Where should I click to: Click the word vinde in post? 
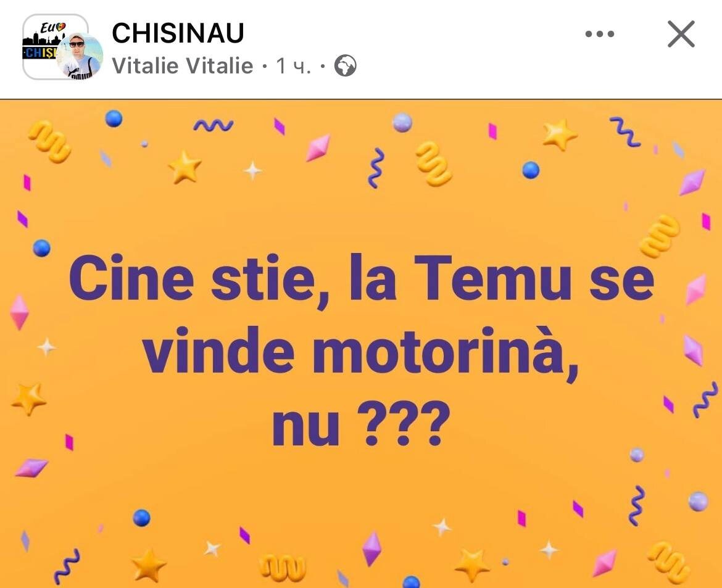click(218, 351)
